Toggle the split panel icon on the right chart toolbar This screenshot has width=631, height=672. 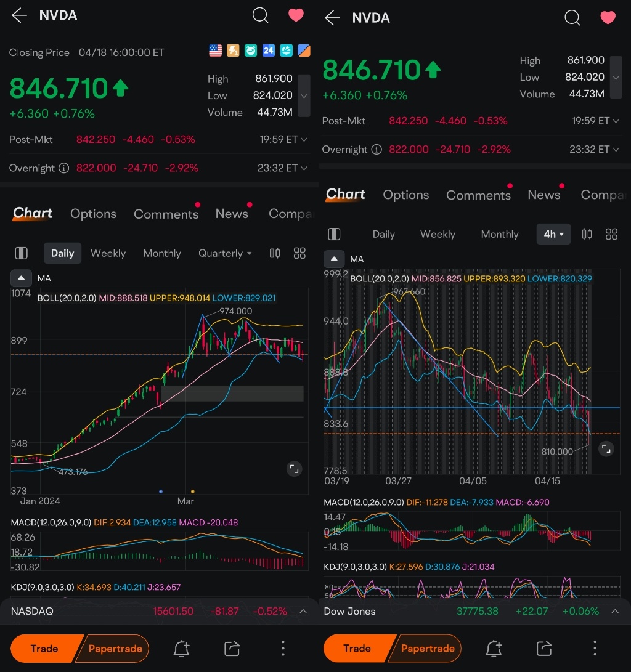[x=334, y=234]
